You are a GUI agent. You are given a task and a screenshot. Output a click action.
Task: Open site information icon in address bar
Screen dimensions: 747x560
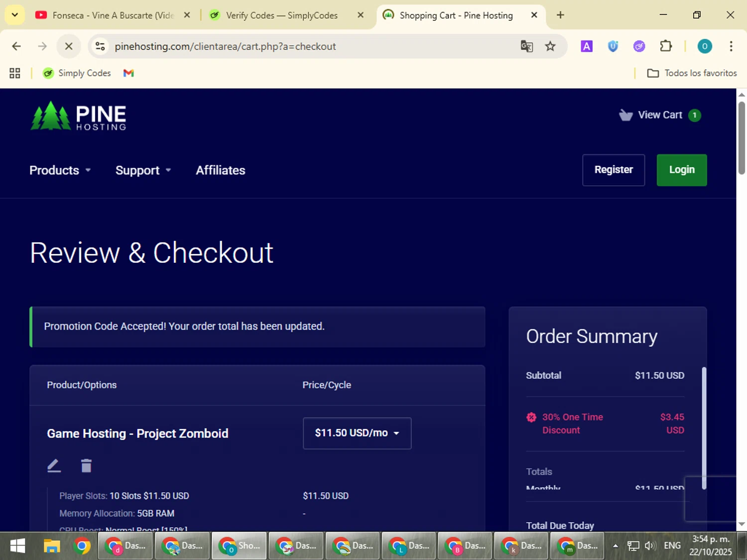tap(100, 46)
